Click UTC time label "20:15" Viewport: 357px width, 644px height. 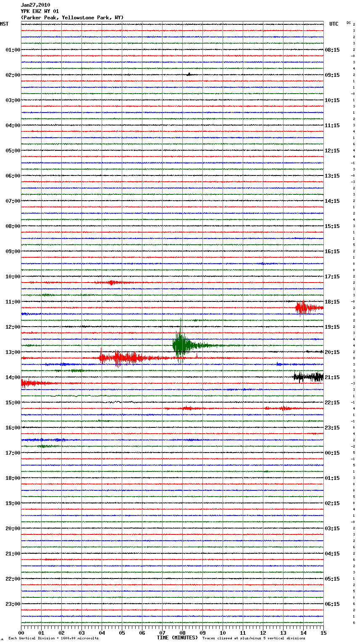point(332,352)
